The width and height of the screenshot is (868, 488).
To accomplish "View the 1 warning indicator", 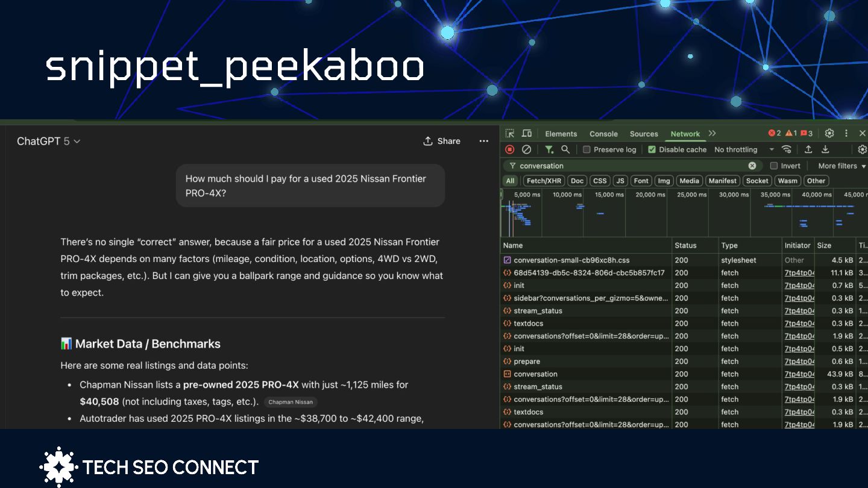I will 791,133.
